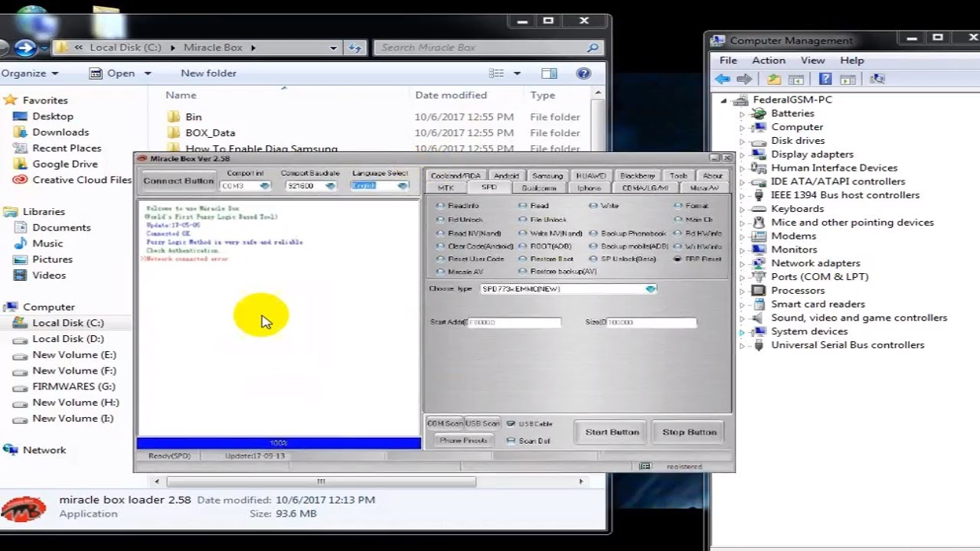Select the Display adapters device icon
980x551 pixels.
(759, 155)
